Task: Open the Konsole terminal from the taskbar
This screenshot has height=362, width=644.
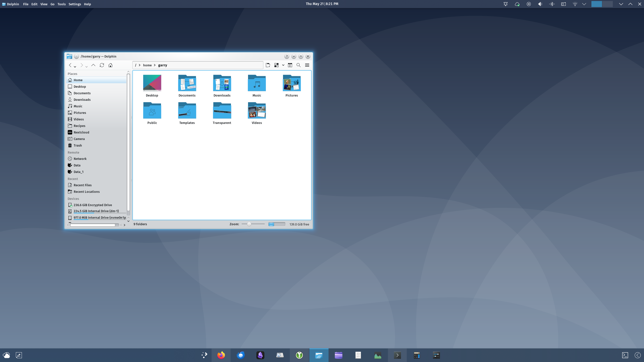Action: pyautogui.click(x=397, y=355)
